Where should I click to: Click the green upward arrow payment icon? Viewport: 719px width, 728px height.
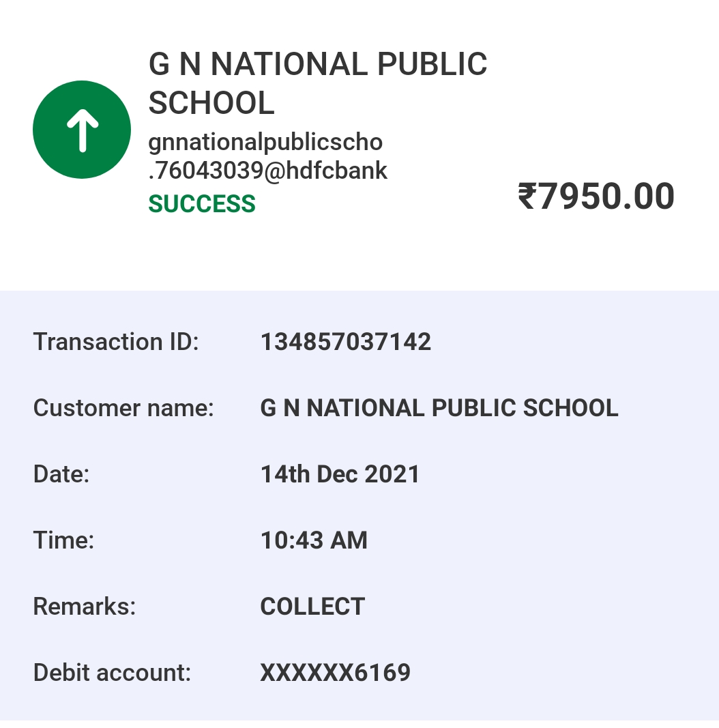click(82, 130)
